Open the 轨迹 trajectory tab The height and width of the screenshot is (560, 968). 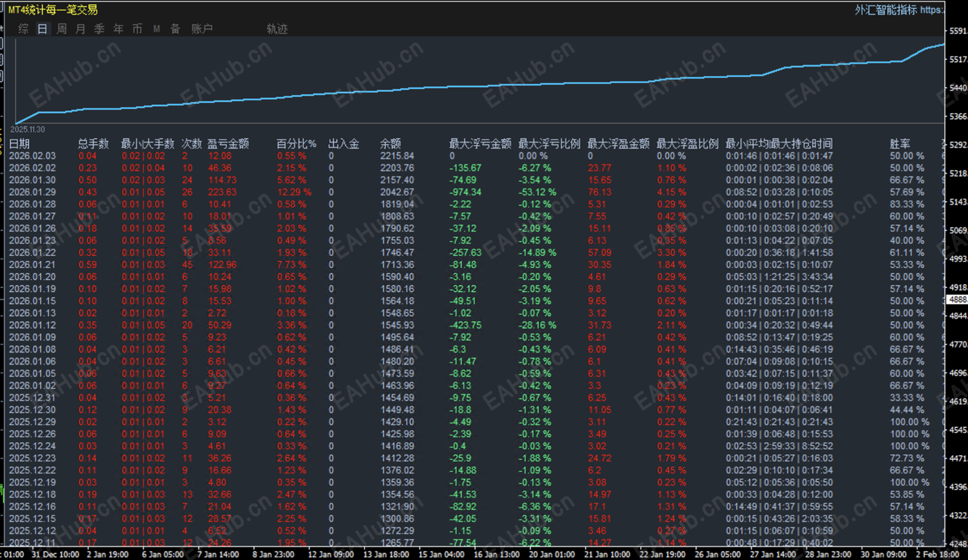point(277,28)
